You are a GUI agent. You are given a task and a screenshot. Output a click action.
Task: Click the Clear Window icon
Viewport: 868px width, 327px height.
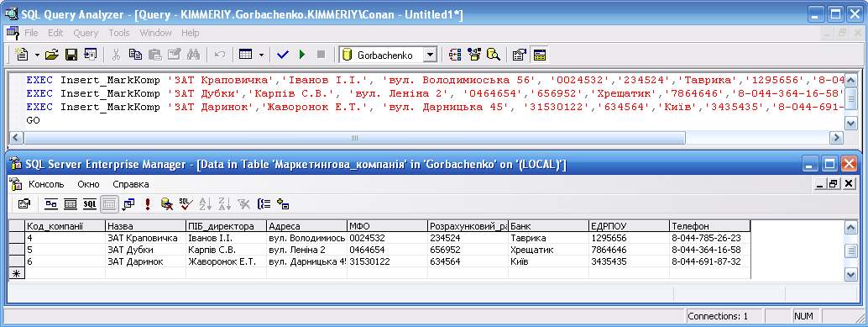point(175,55)
